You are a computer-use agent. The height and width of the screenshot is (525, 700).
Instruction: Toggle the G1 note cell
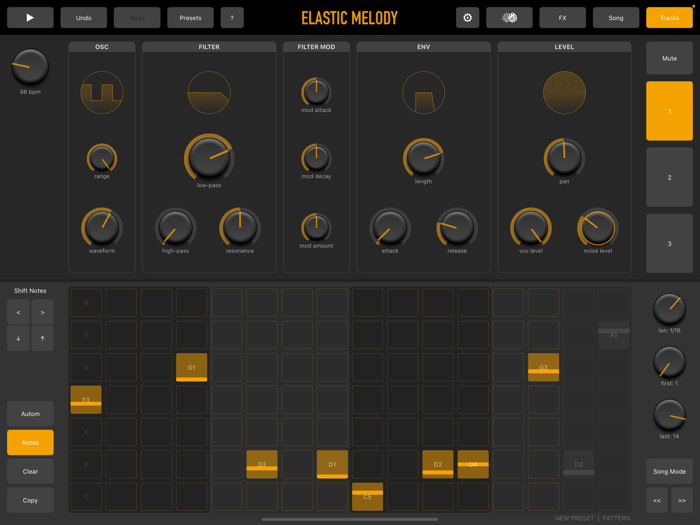192,367
